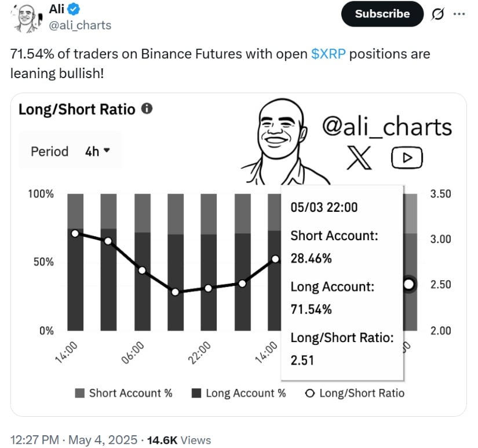Click the lowest ratio data point on line

pyautogui.click(x=175, y=292)
